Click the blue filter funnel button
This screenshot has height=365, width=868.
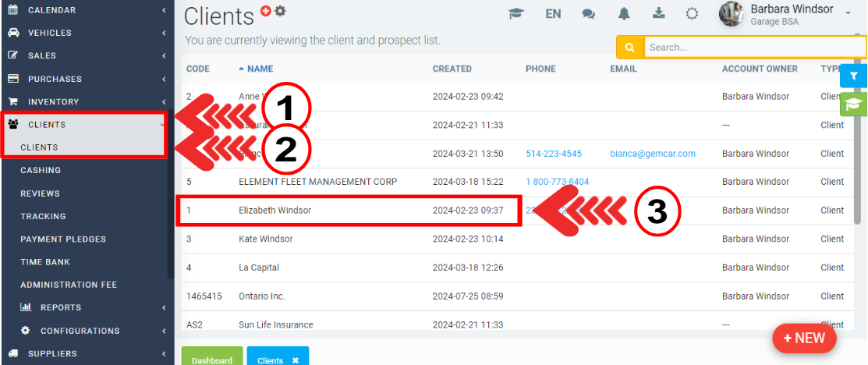(854, 76)
